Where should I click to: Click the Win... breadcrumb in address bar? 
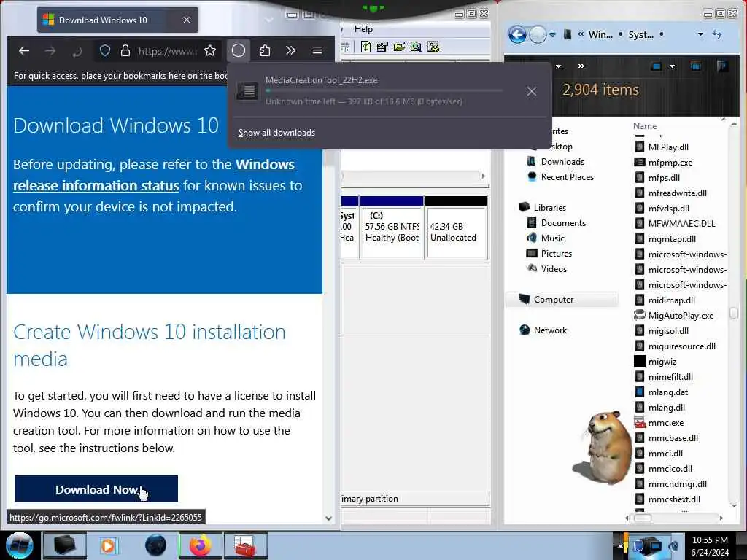(x=600, y=35)
